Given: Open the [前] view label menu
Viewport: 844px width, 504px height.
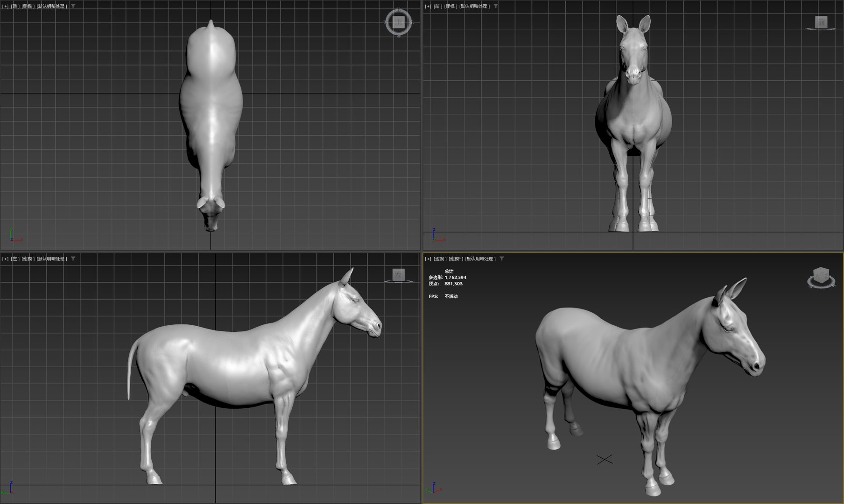Looking at the screenshot, I should pyautogui.click(x=437, y=6).
